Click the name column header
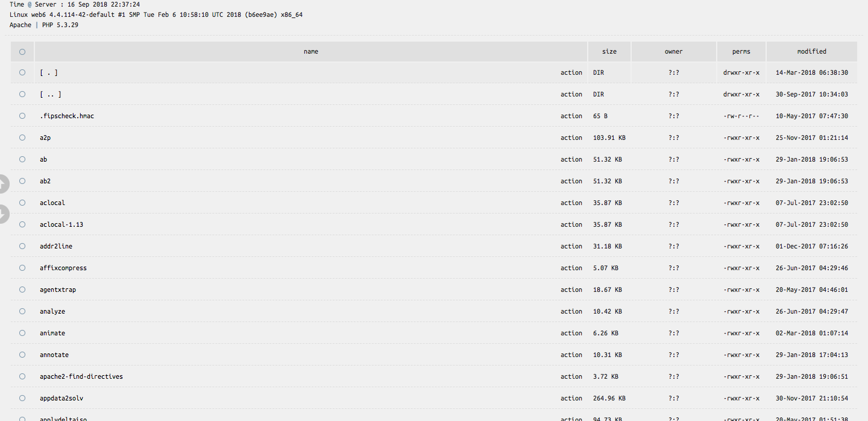 coord(311,52)
